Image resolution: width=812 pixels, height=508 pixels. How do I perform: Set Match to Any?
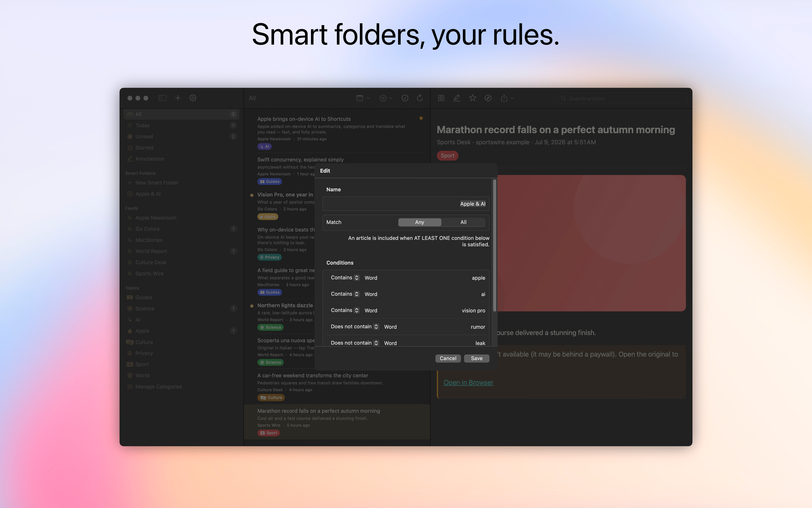coord(420,222)
